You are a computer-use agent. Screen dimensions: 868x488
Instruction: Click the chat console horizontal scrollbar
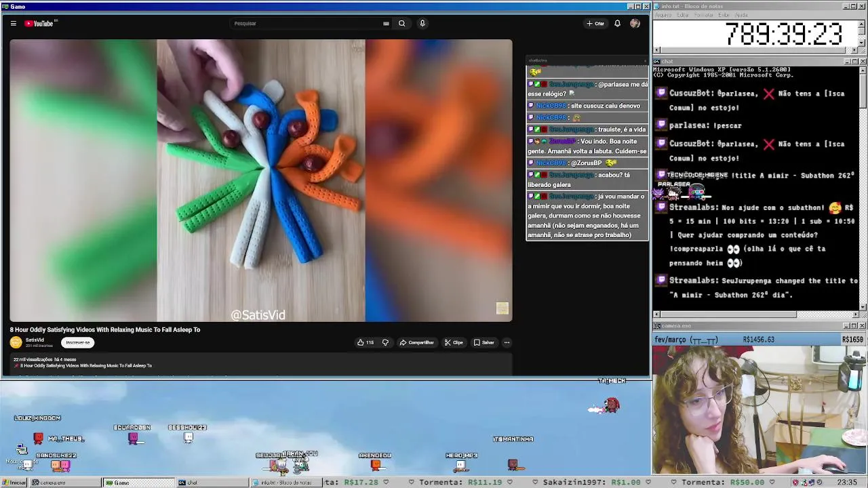(756, 314)
